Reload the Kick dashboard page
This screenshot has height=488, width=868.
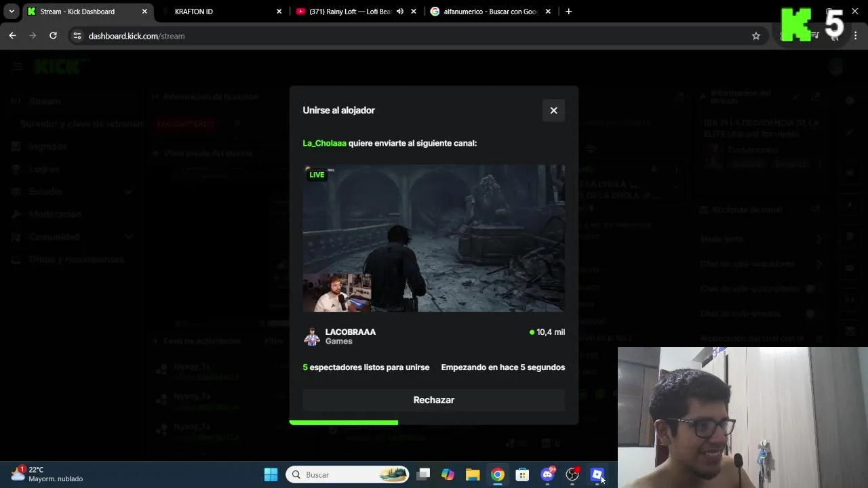(x=53, y=36)
